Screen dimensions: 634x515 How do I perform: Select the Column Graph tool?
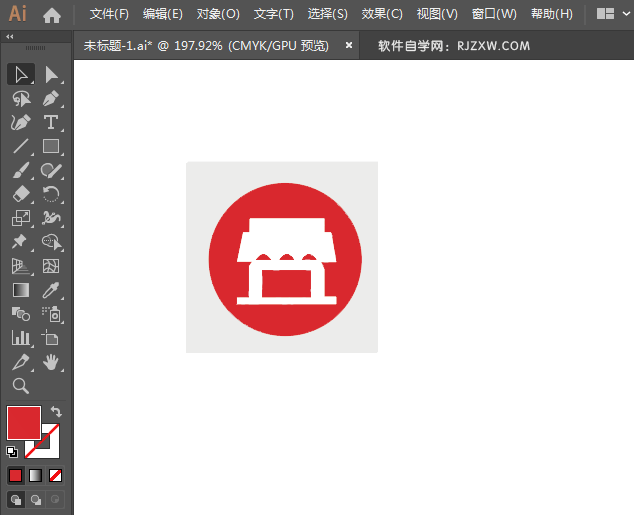point(21,338)
